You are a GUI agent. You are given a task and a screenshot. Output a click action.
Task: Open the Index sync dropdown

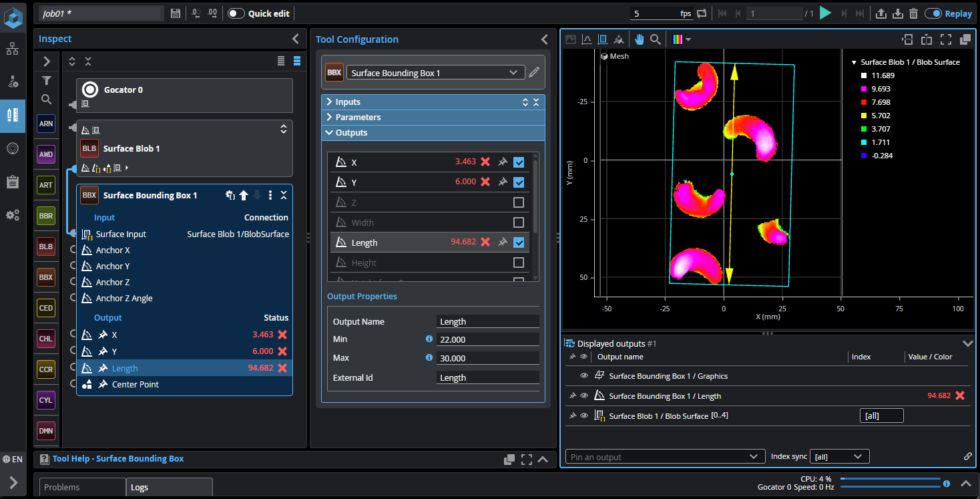pyautogui.click(x=839, y=457)
